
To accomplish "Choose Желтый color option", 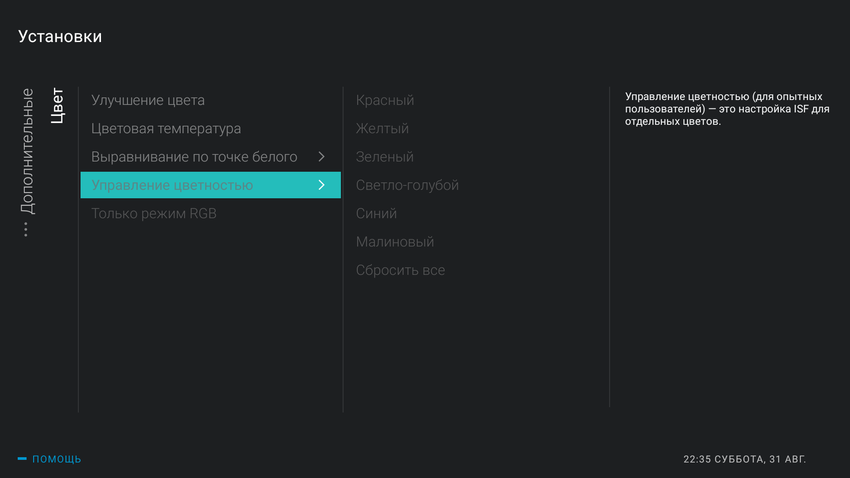I will (382, 129).
